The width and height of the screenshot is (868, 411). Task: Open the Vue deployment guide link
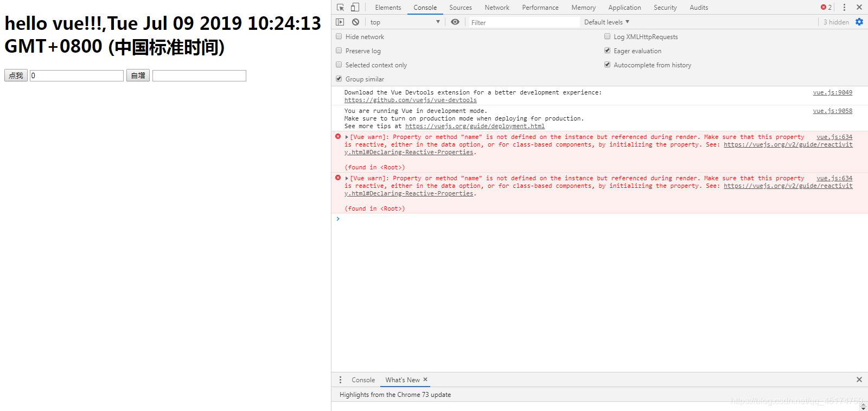[475, 127]
